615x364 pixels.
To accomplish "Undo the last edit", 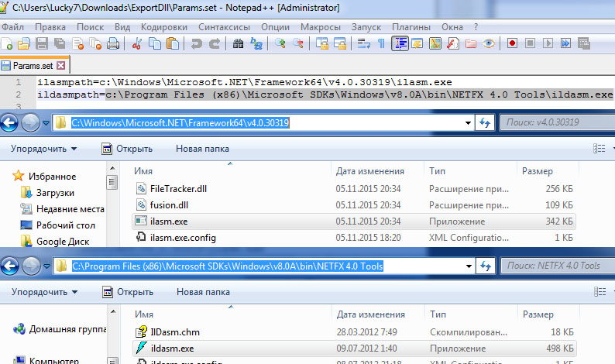I will pyautogui.click(x=196, y=43).
